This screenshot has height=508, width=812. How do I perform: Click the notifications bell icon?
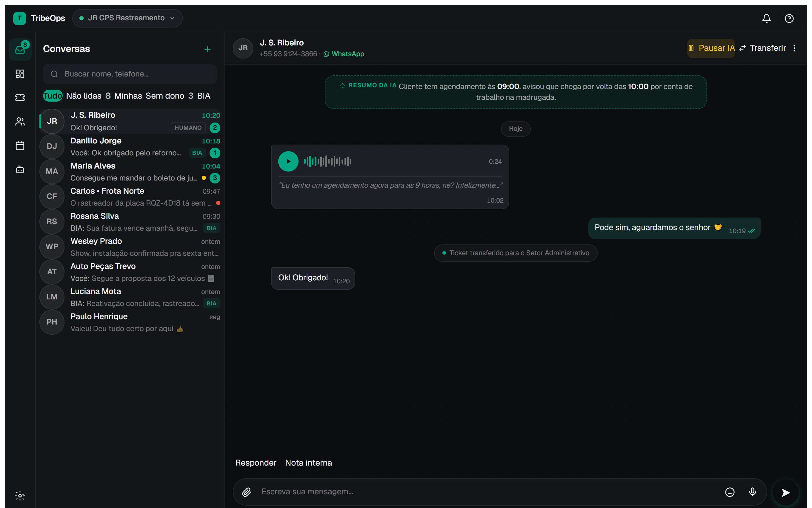tap(766, 19)
